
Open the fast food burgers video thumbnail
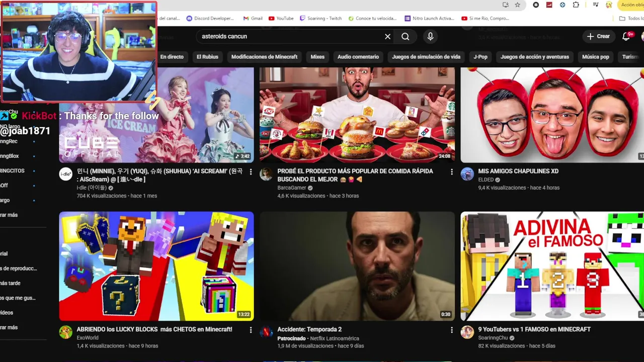coord(357,115)
